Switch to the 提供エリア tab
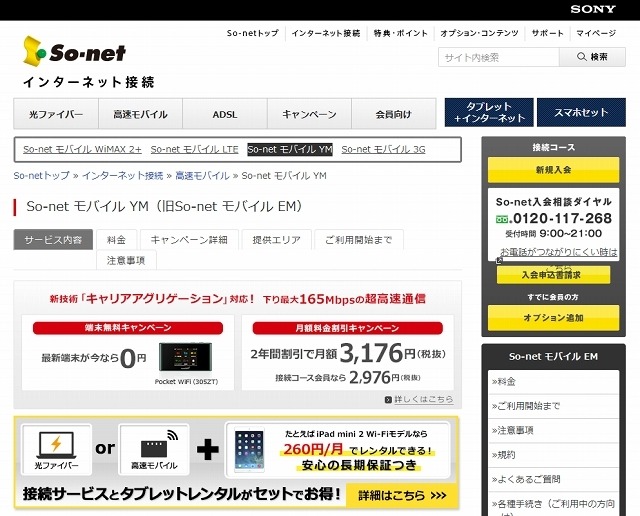 pos(276,240)
